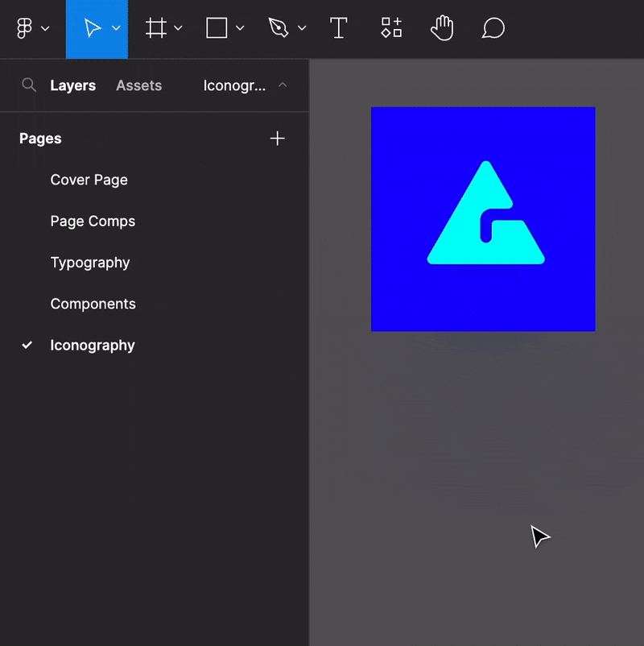Open the Cover Page
The image size is (644, 646).
tap(89, 180)
